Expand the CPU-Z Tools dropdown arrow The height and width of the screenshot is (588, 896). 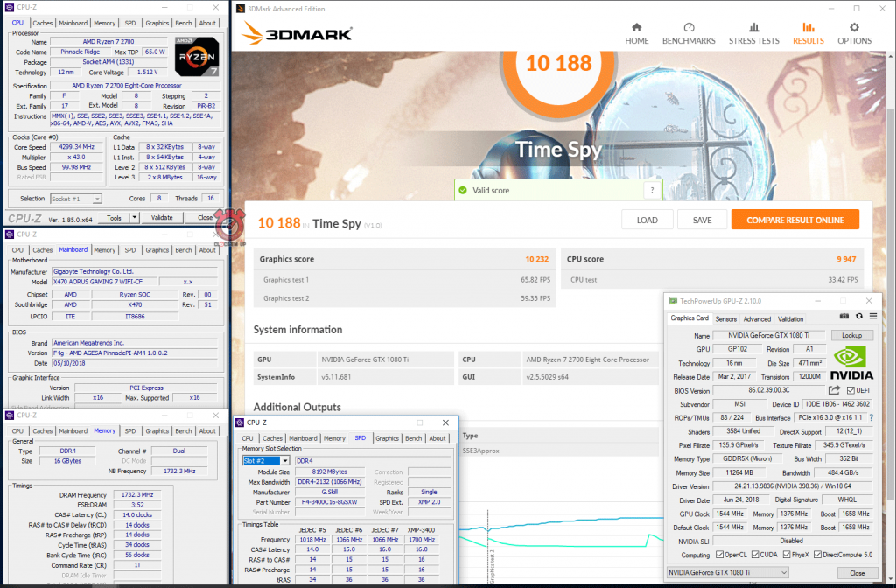pos(134,217)
